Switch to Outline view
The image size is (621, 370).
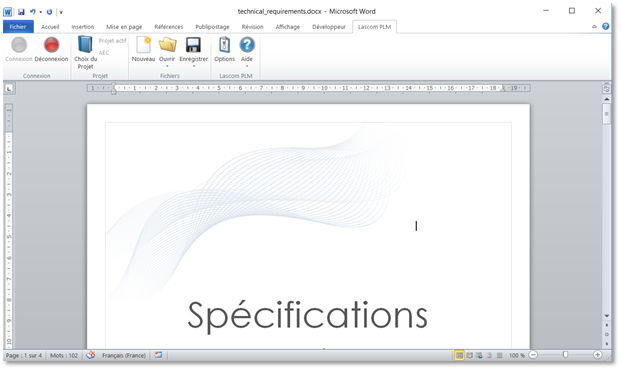(490, 355)
